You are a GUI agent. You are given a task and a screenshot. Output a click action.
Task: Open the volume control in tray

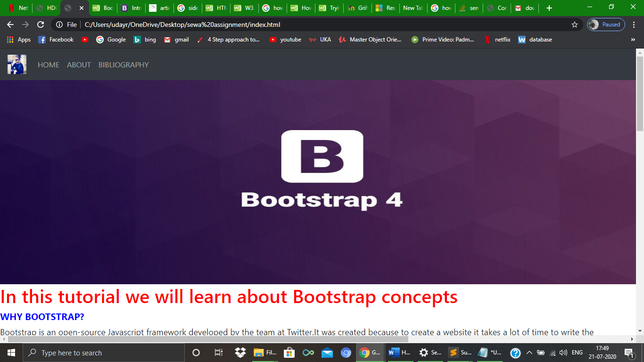click(x=563, y=353)
